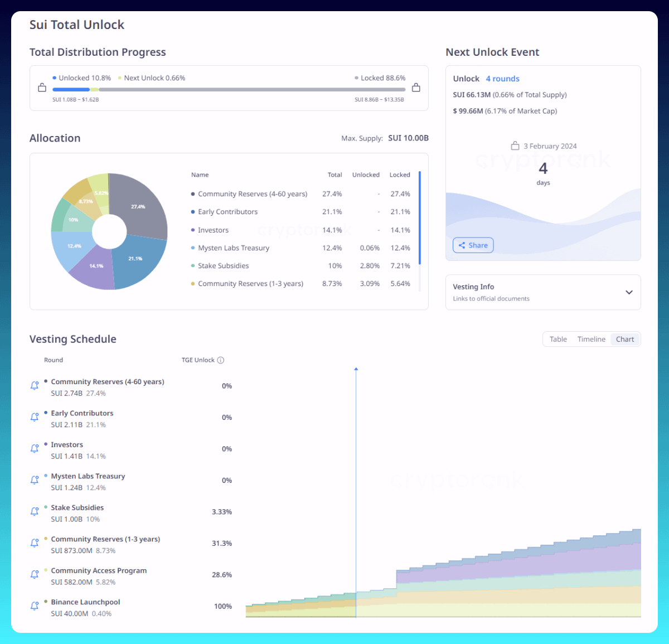Click the 2.80% unlocked value for Stake Subsidies
Image resolution: width=669 pixels, height=644 pixels.
point(370,266)
